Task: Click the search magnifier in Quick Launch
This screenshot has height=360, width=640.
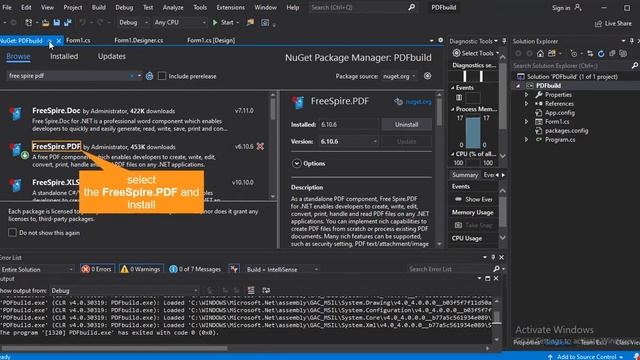Action: (x=411, y=7)
